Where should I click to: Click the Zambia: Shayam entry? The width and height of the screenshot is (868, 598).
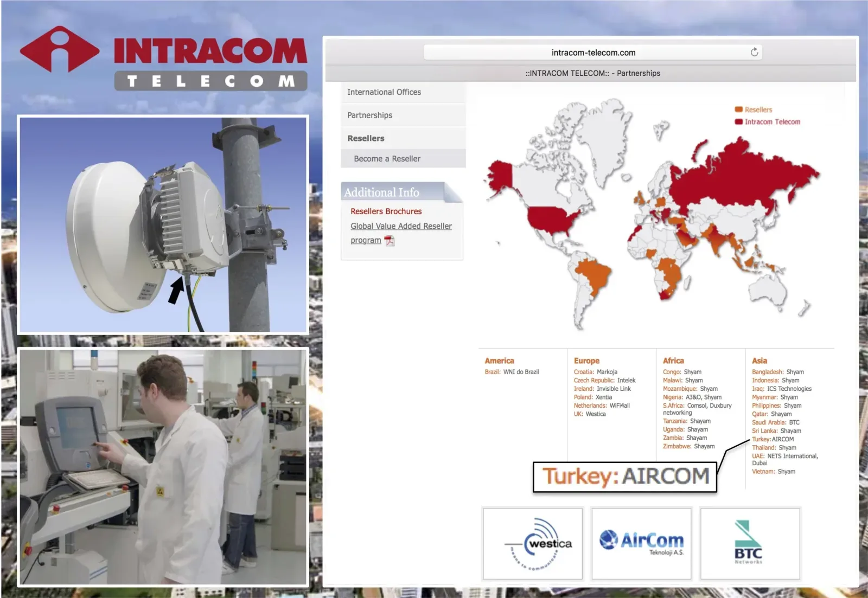tap(685, 438)
